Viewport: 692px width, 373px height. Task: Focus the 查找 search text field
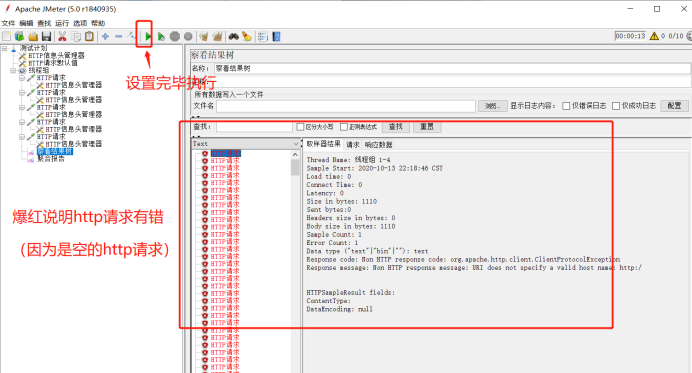tap(254, 127)
